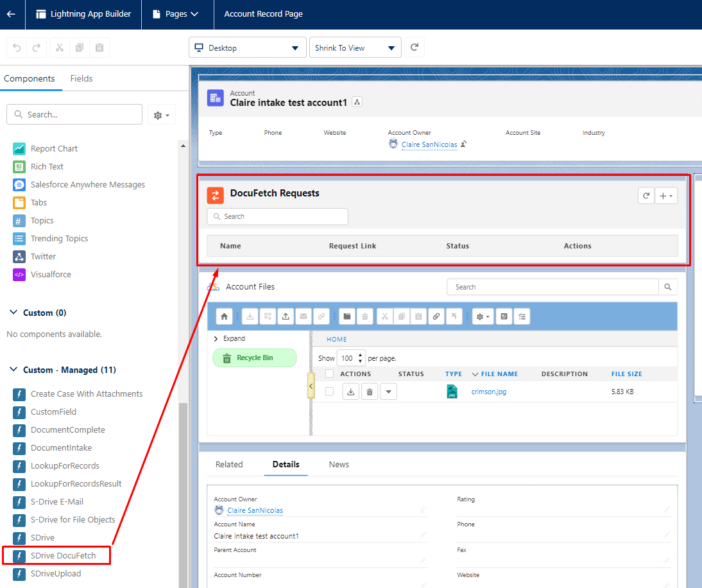Open the Shrink To View zoom dropdown
This screenshot has height=588, width=702.
(355, 48)
